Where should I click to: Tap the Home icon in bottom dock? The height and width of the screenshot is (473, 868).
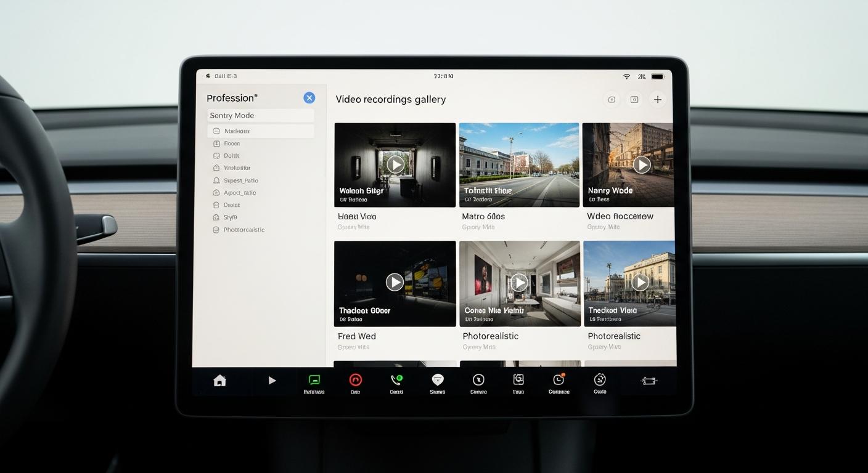[219, 381]
